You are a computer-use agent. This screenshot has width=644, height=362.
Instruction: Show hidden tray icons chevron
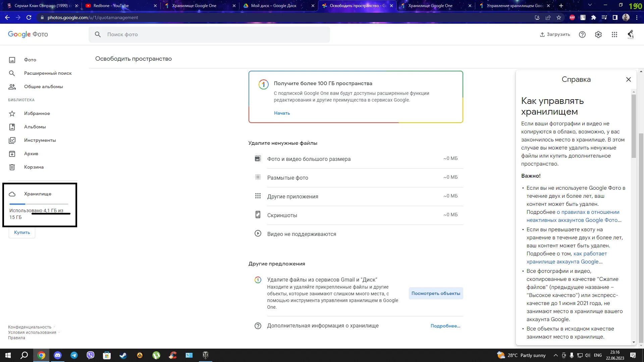tap(555, 355)
